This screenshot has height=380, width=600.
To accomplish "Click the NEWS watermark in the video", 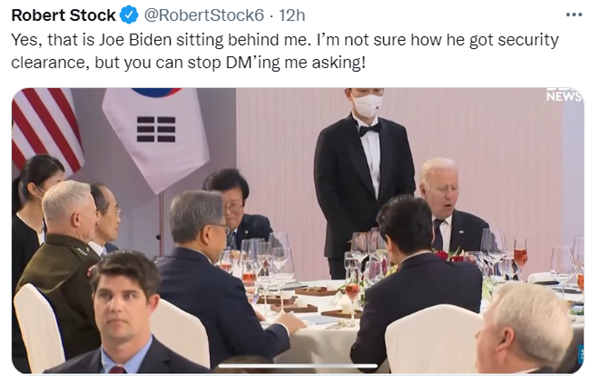I will 564,95.
